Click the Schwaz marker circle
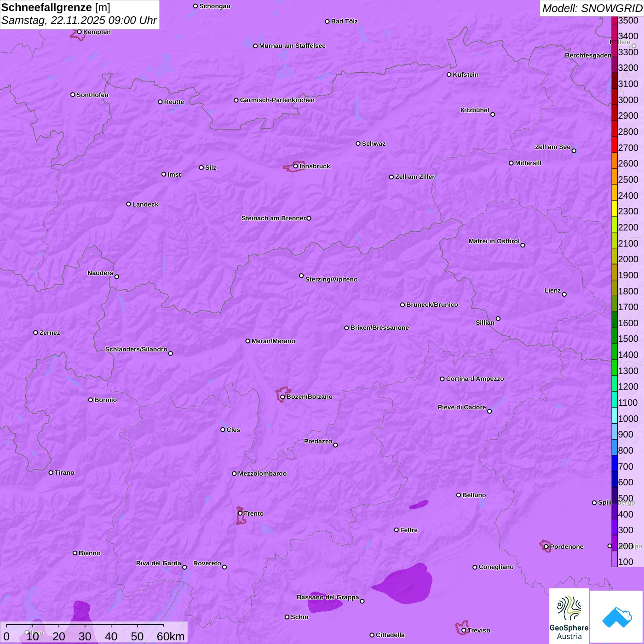644x644 pixels. (x=358, y=144)
